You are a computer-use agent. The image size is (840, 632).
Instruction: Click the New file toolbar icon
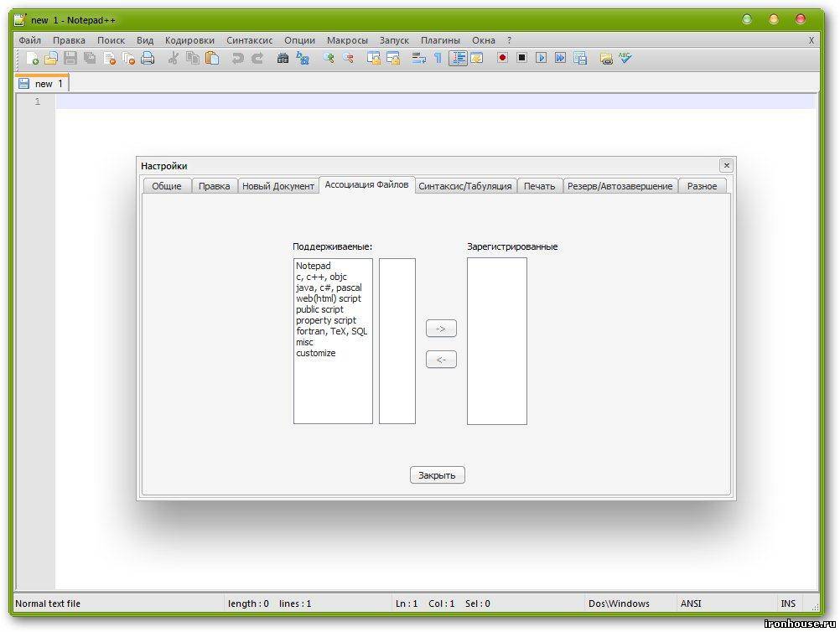[32, 58]
